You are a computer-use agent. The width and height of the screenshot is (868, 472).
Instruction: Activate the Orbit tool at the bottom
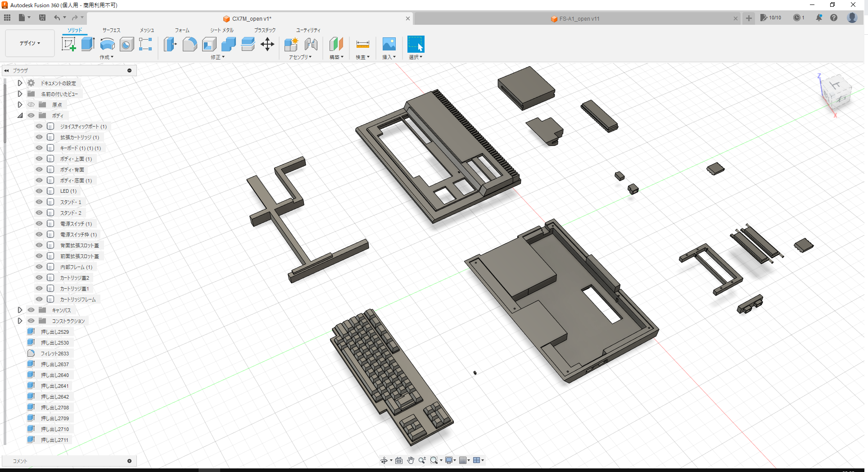click(x=384, y=460)
